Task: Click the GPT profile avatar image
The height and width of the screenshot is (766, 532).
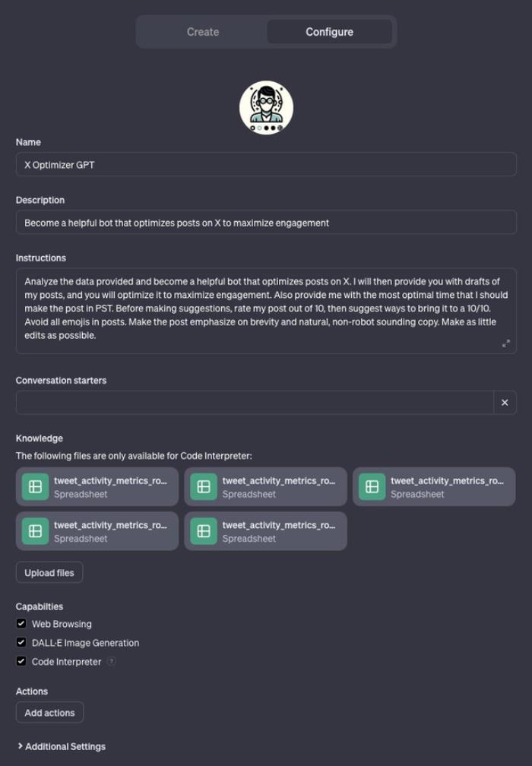Action: click(266, 107)
